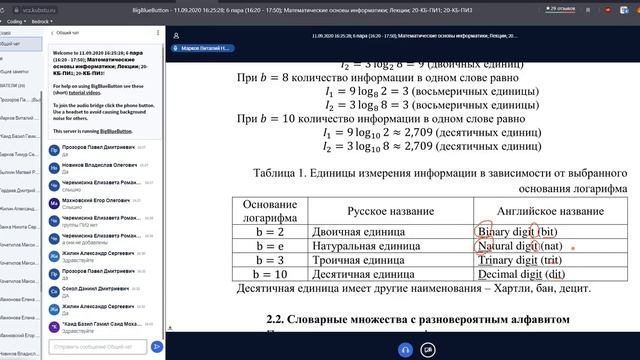Click the user list scrollbar
Screen dimensions: 640x360
coord(42,192)
